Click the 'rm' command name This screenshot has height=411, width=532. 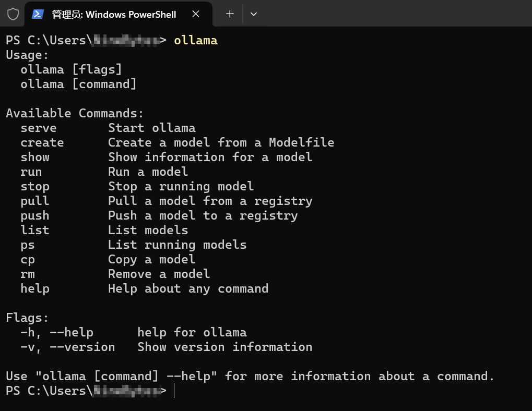(x=28, y=274)
